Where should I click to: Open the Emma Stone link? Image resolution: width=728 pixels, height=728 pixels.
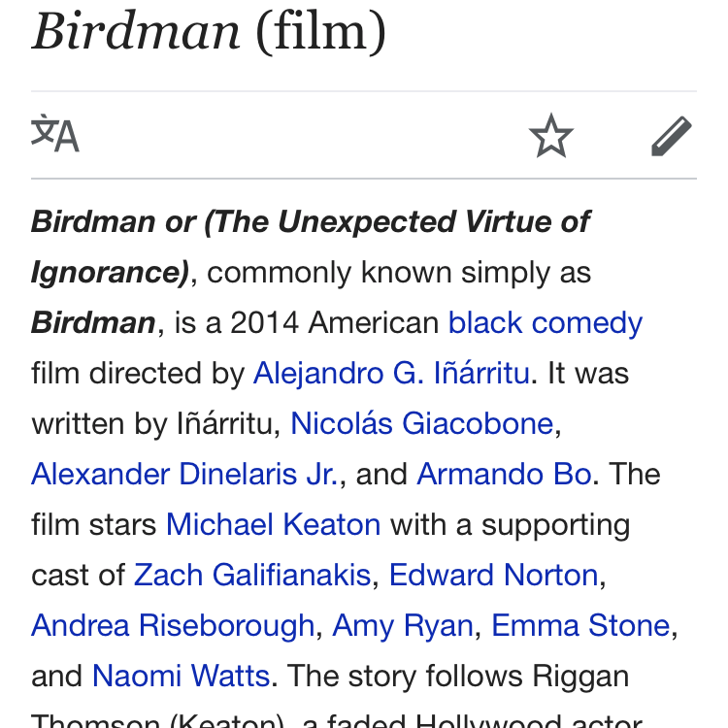[580, 625]
